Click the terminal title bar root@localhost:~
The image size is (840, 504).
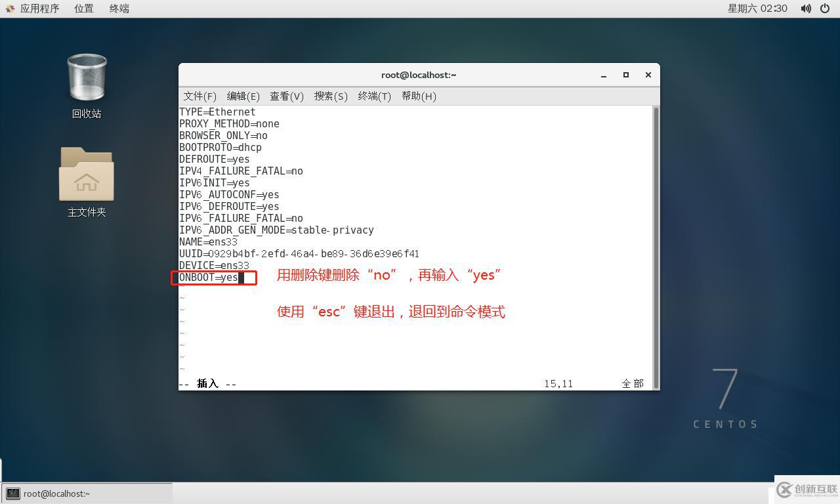[419, 75]
